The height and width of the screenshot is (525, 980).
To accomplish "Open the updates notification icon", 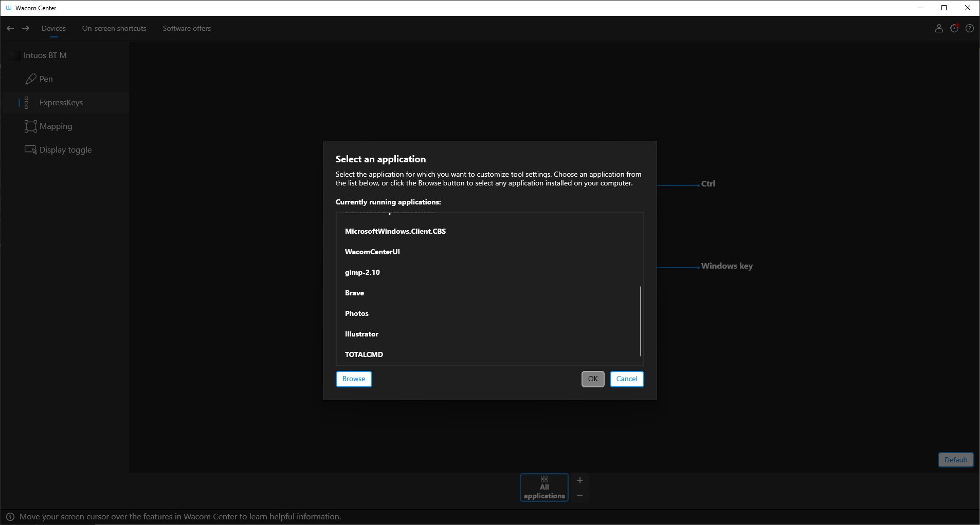I will tap(954, 29).
